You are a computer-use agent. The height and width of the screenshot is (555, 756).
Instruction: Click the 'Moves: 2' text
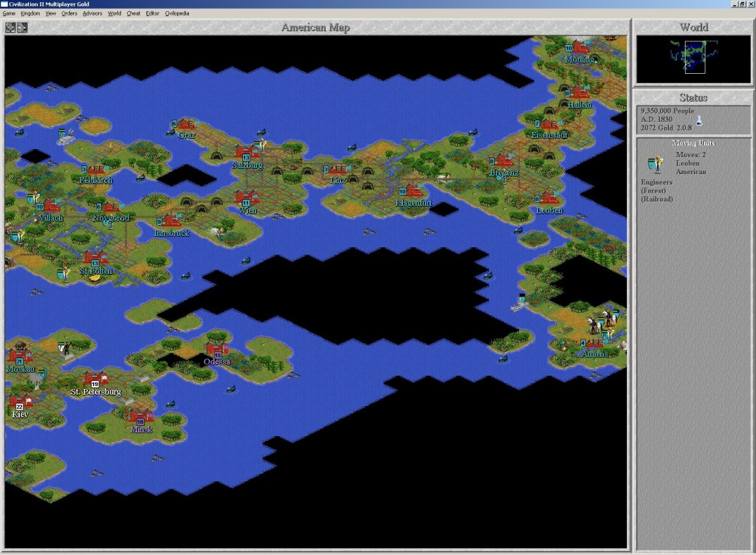tap(690, 155)
